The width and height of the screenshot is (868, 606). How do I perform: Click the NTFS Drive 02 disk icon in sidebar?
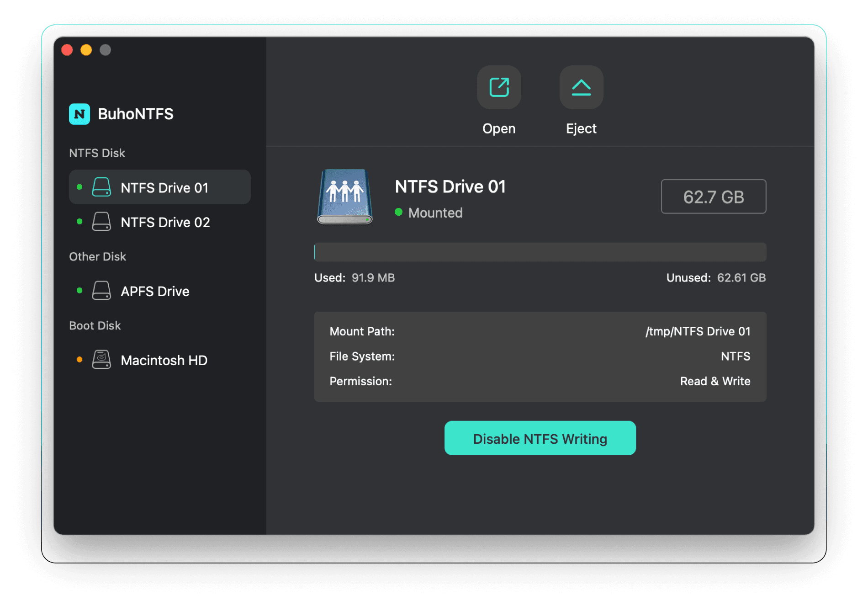click(x=101, y=222)
